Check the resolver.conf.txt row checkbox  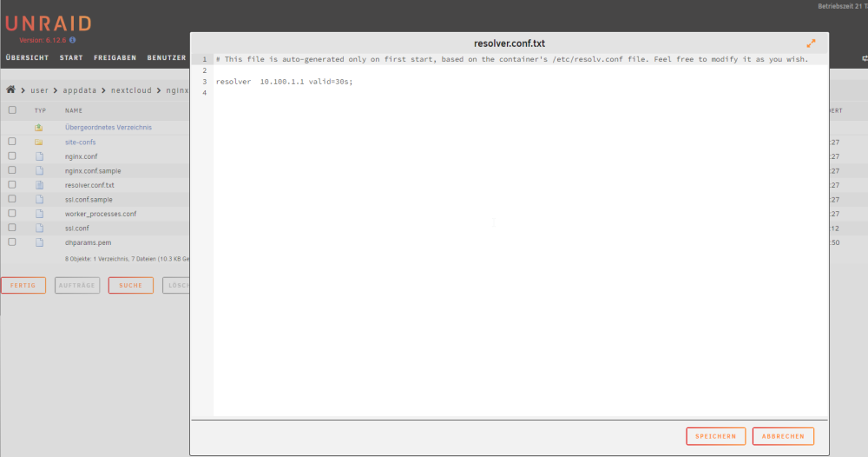[12, 185]
